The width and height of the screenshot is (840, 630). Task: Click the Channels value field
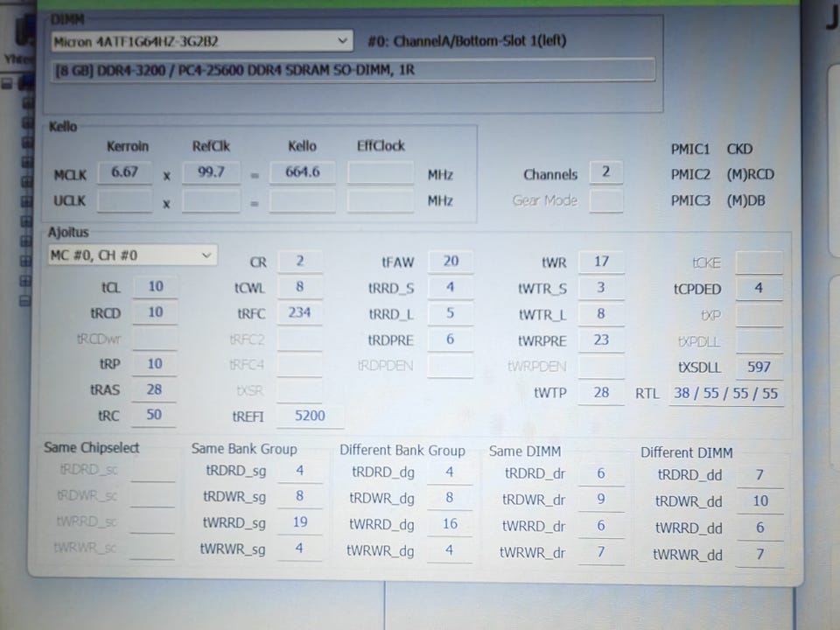point(605,172)
